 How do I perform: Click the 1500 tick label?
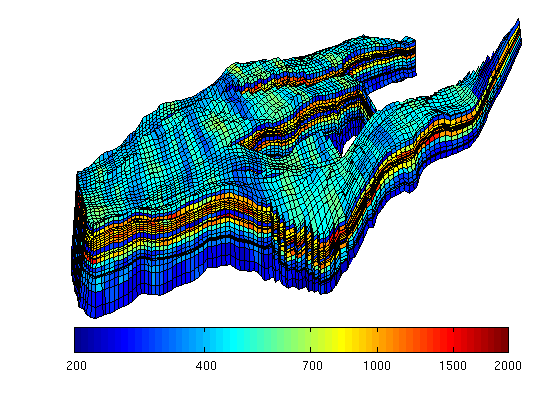tap(453, 366)
